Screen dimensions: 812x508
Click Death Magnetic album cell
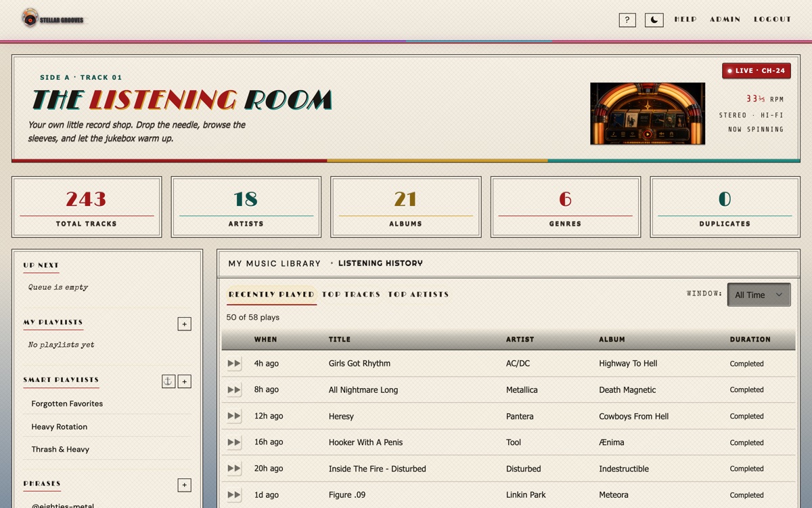pyautogui.click(x=627, y=390)
